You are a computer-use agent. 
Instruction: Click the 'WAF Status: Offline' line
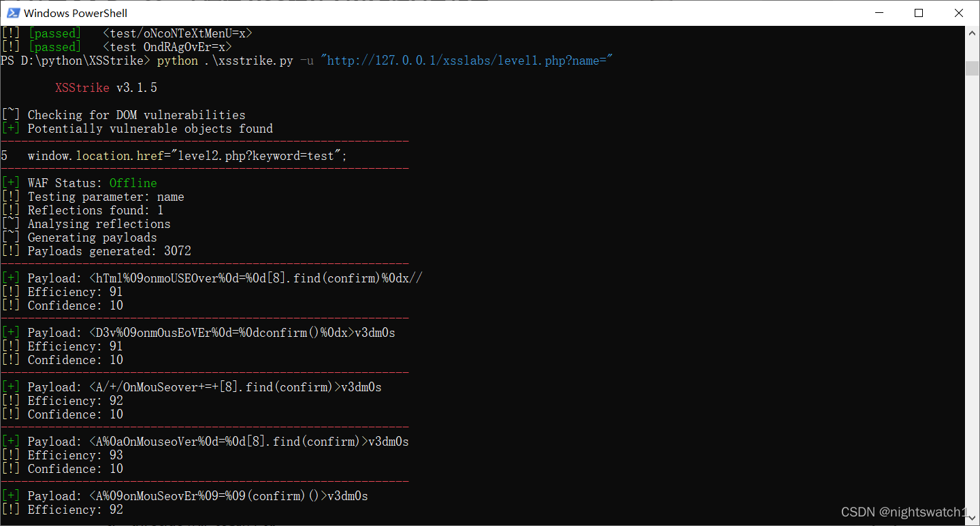click(79, 183)
